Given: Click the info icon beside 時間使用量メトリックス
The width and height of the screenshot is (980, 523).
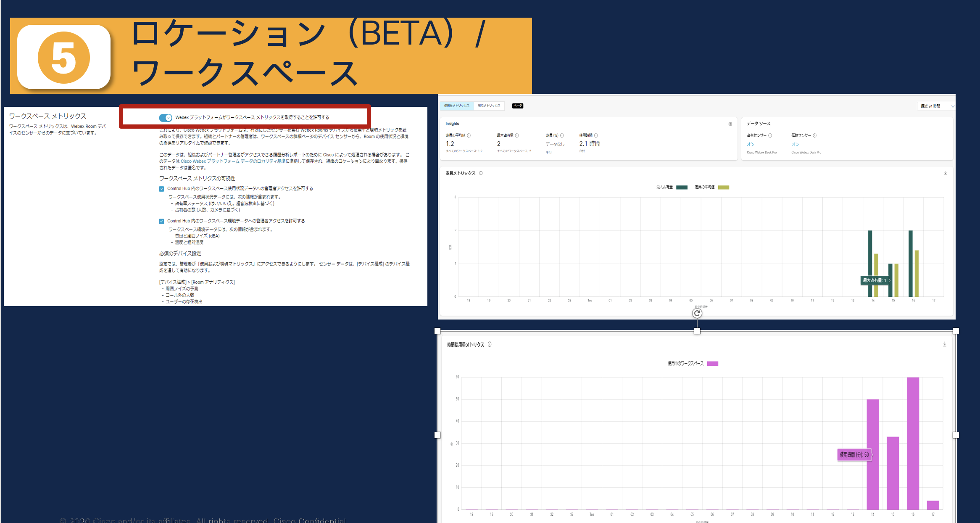Looking at the screenshot, I should point(490,344).
